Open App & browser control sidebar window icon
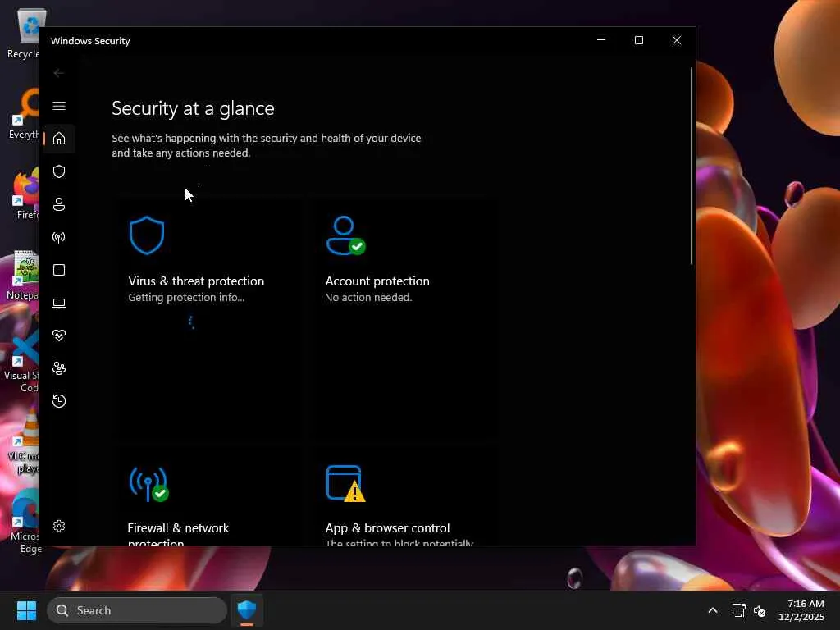 pos(59,269)
